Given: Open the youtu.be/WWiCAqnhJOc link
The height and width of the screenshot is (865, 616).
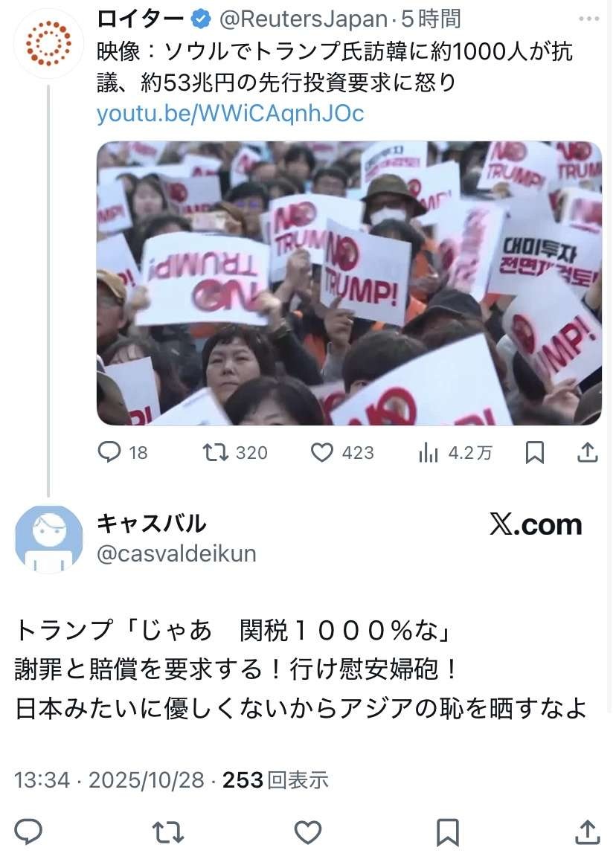Looking at the screenshot, I should (230, 113).
